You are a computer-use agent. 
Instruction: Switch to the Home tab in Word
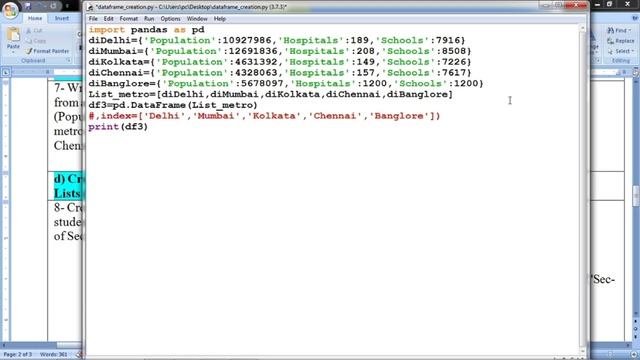[35, 18]
